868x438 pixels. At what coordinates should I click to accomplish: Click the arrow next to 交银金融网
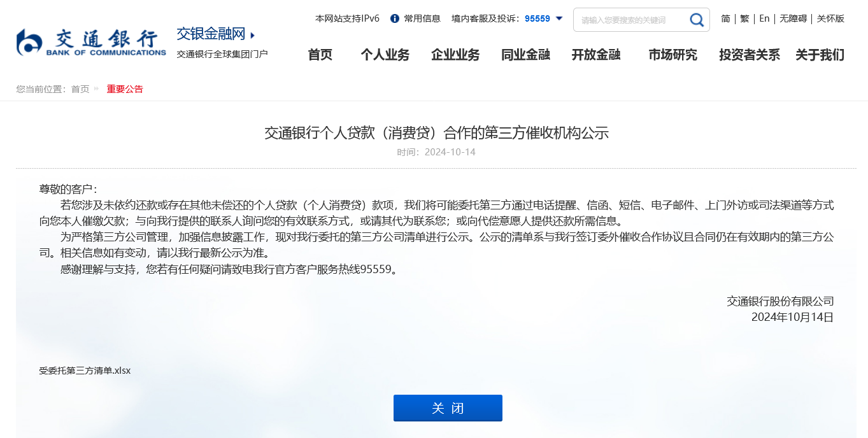[x=253, y=35]
